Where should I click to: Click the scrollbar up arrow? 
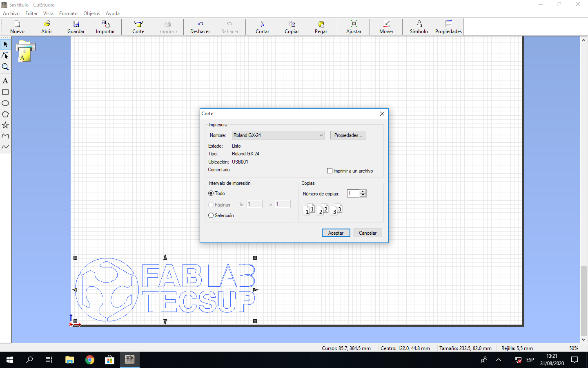(584, 40)
